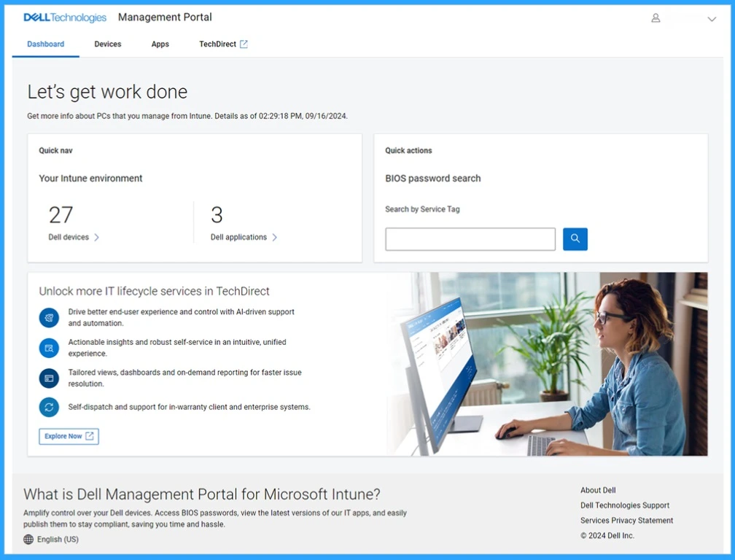Click the Service Tag search input field

pyautogui.click(x=470, y=239)
